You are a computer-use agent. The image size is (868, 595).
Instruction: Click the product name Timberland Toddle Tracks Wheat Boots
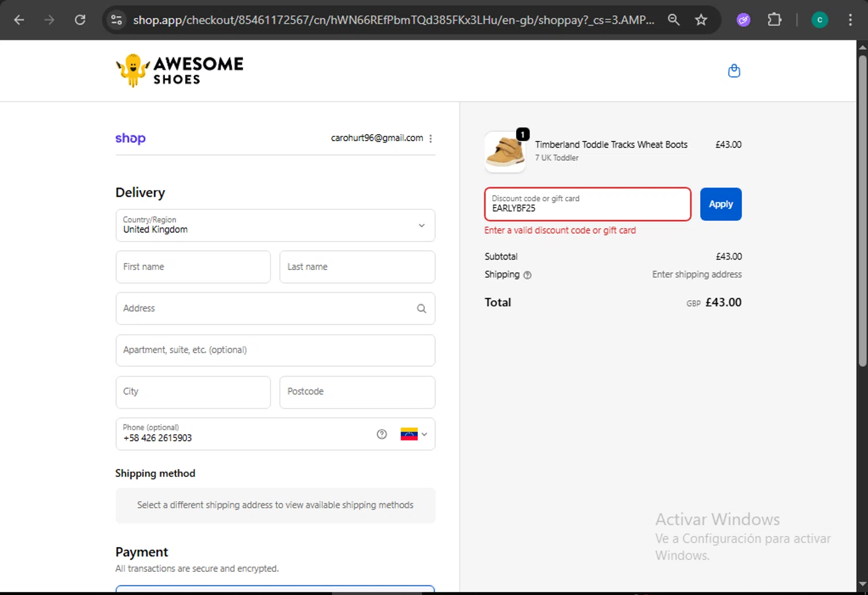click(x=611, y=145)
